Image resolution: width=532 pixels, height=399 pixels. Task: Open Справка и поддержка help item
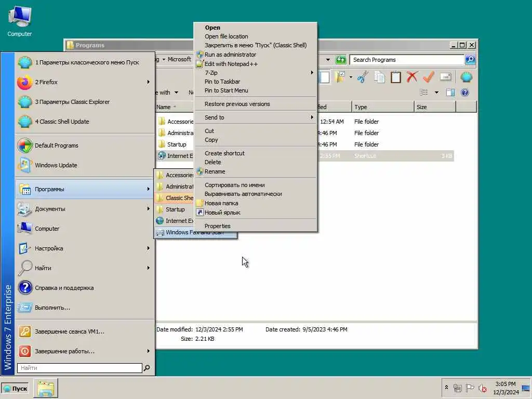coord(85,288)
